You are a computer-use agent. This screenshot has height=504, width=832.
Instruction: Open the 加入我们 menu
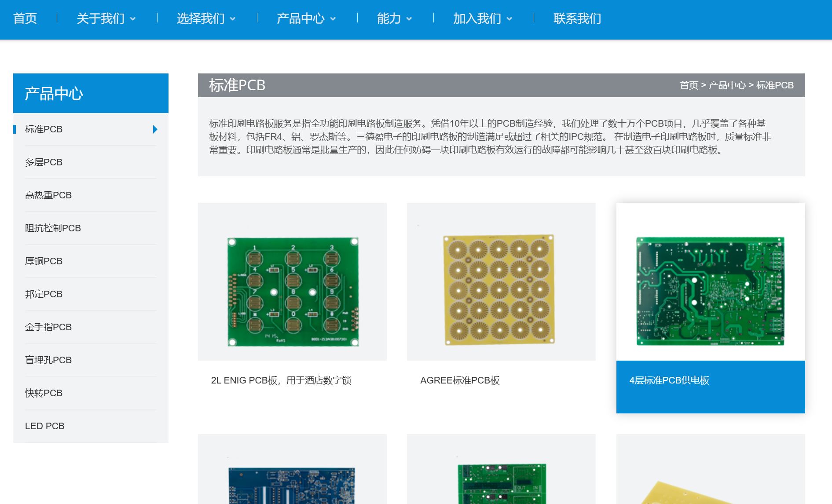477,18
